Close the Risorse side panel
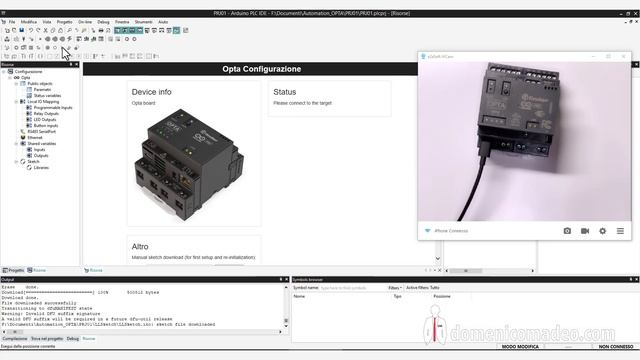 click(x=76, y=64)
